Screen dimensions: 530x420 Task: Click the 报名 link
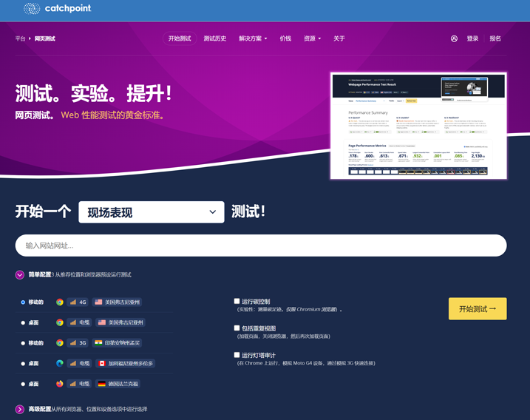click(x=495, y=38)
